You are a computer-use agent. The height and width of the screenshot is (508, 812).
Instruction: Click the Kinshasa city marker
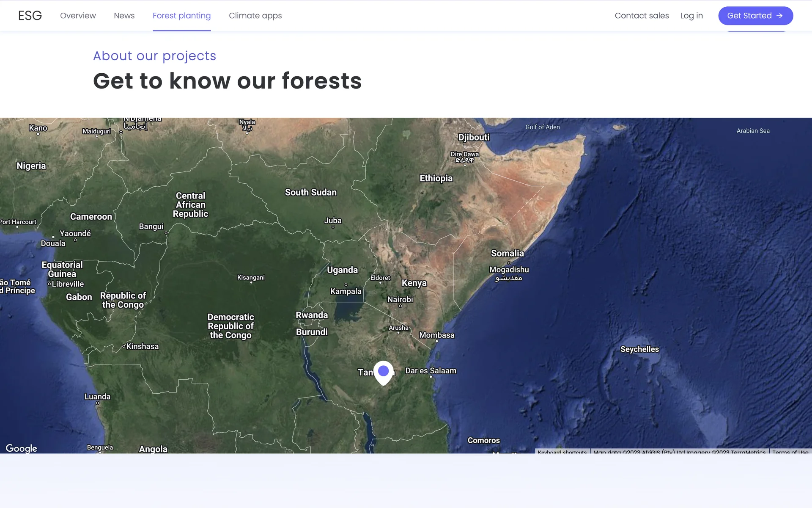tap(124, 346)
